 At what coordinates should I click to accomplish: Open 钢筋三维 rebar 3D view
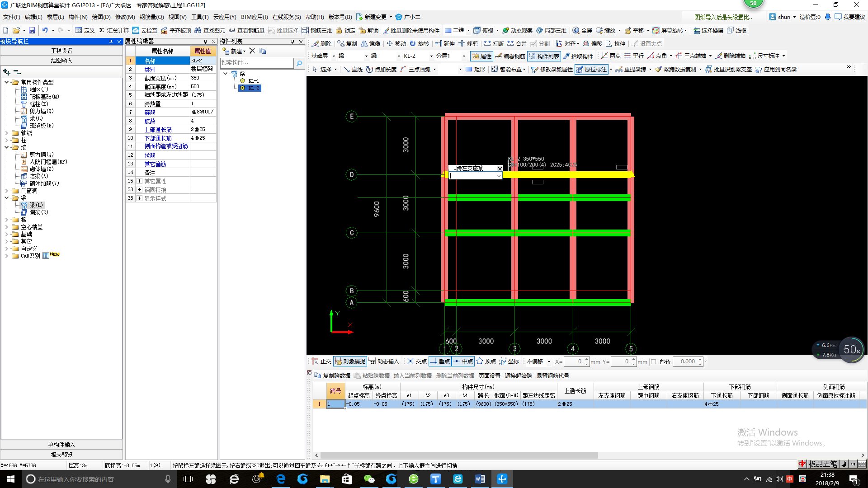[317, 30]
